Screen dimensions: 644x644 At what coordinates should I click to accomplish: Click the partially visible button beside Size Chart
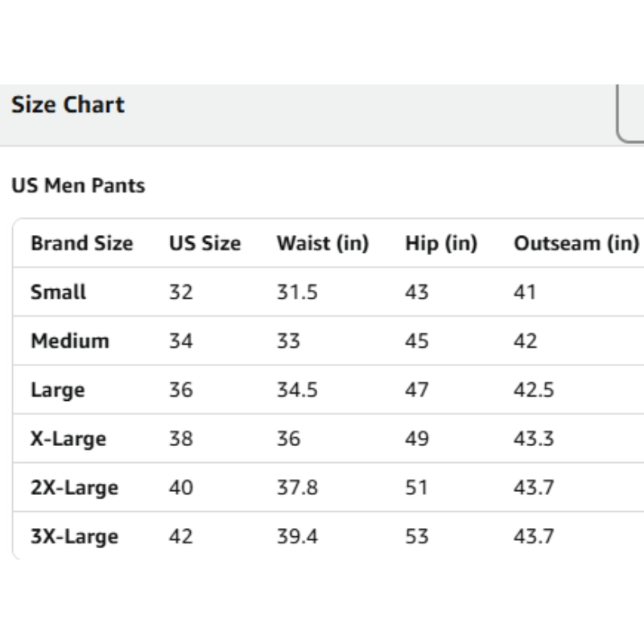(632, 113)
